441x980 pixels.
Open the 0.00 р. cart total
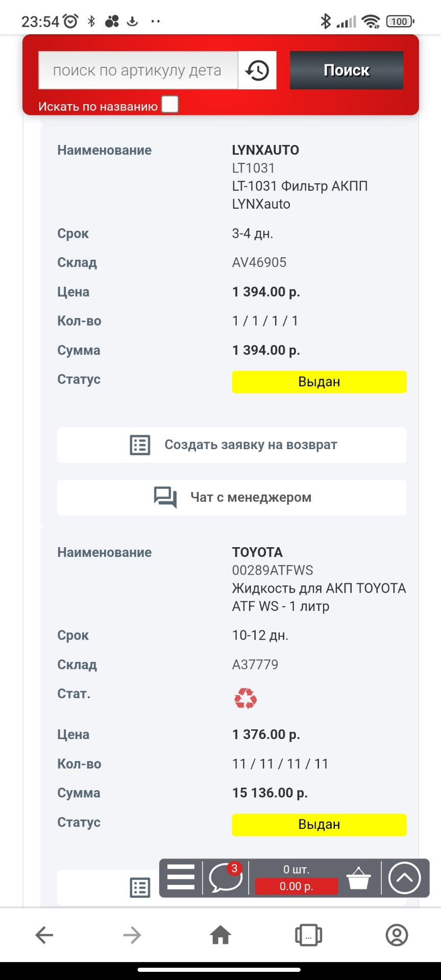click(x=297, y=886)
